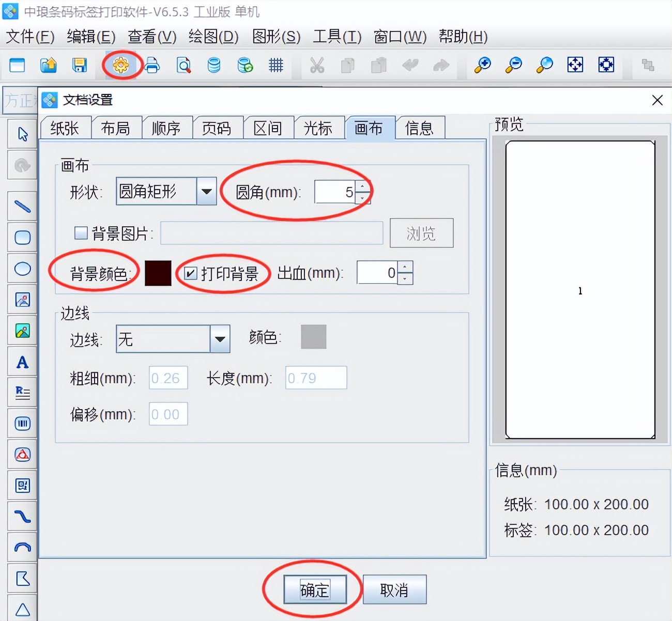Select the arrow pointer tool
This screenshot has height=621, width=672.
(x=23, y=134)
